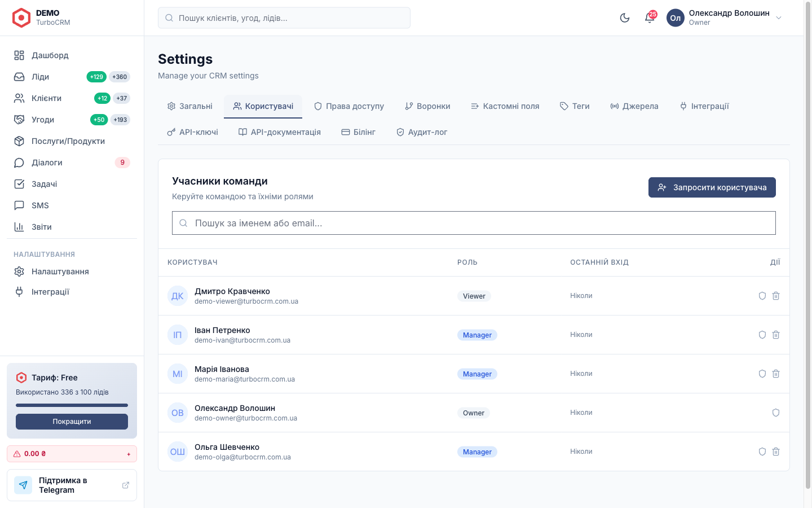Open Звіти reports page

[x=72, y=227]
